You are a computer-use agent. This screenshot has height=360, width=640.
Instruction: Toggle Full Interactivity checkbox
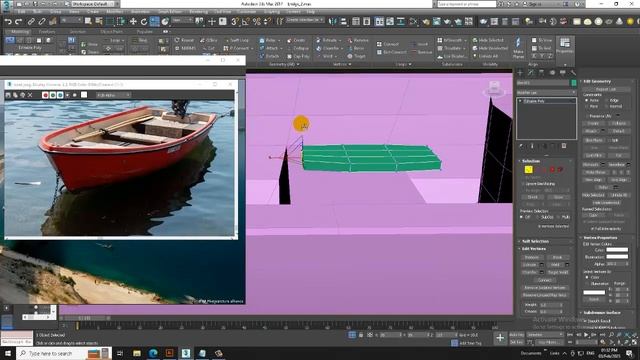click(593, 229)
